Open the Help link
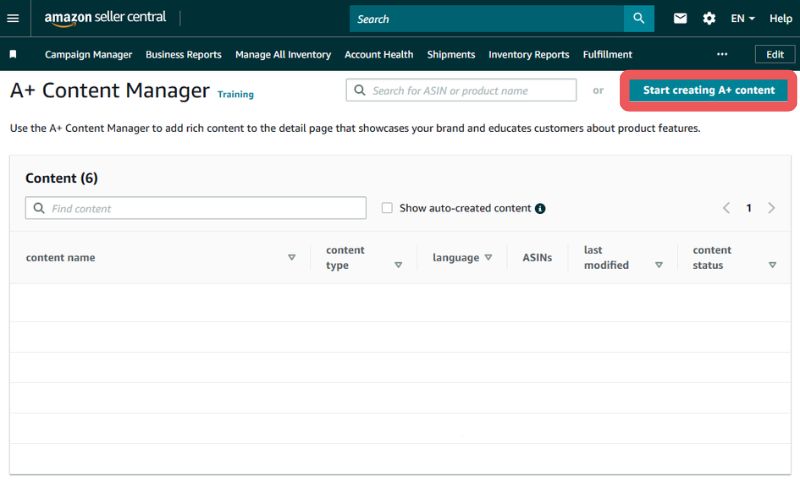This screenshot has height=500, width=800. pos(781,18)
